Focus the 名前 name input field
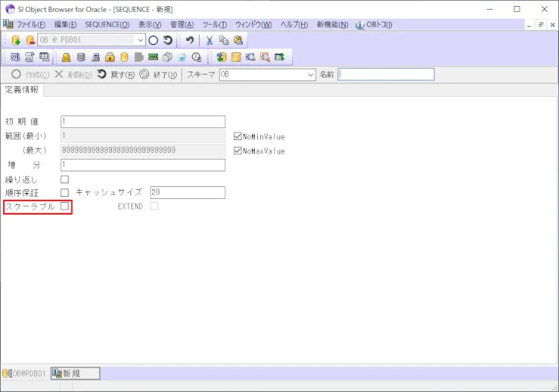559x392 pixels. 386,74
